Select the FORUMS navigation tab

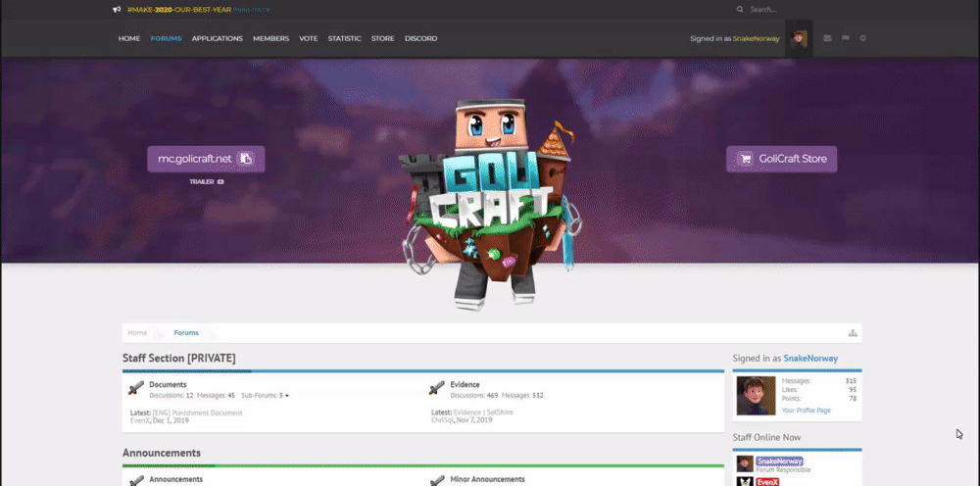point(167,39)
